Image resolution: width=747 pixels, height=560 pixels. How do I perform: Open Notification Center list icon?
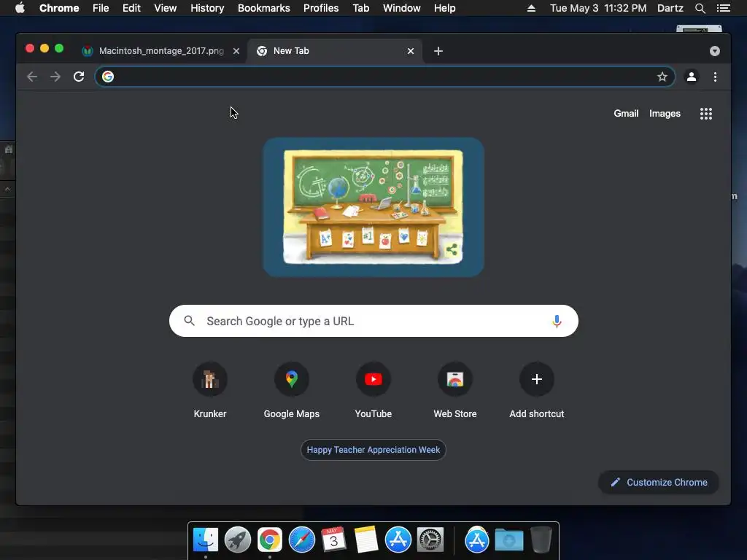(723, 8)
